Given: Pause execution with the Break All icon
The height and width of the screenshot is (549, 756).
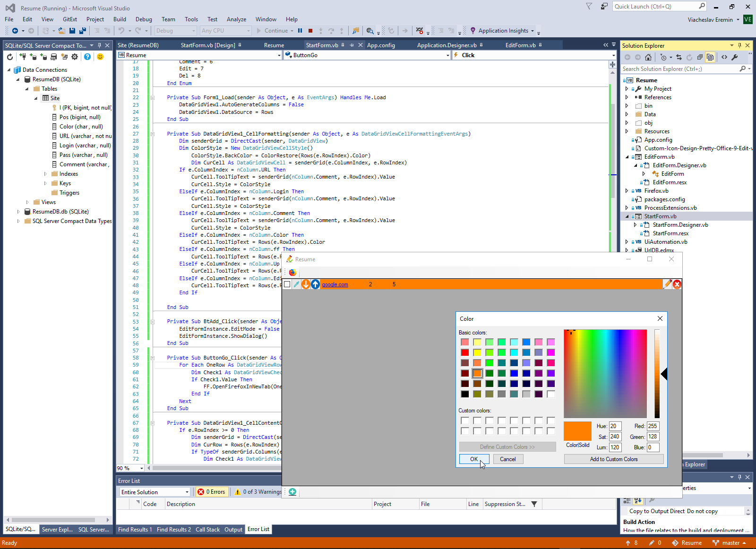Looking at the screenshot, I should [x=300, y=31].
